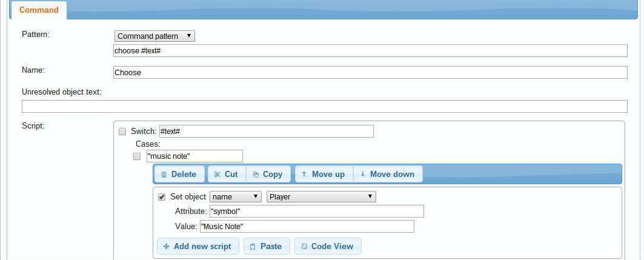
Task: Expand the name dropdown for Set object
Action: (235, 197)
